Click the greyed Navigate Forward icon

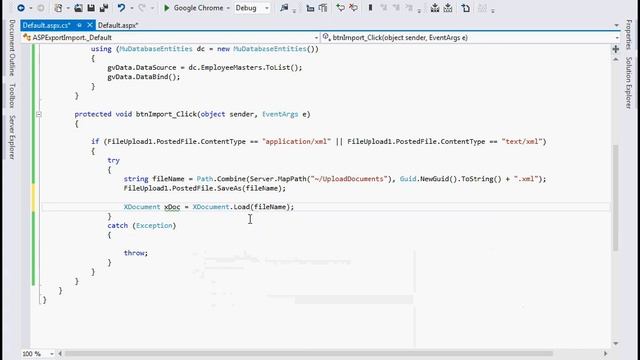coord(40,8)
